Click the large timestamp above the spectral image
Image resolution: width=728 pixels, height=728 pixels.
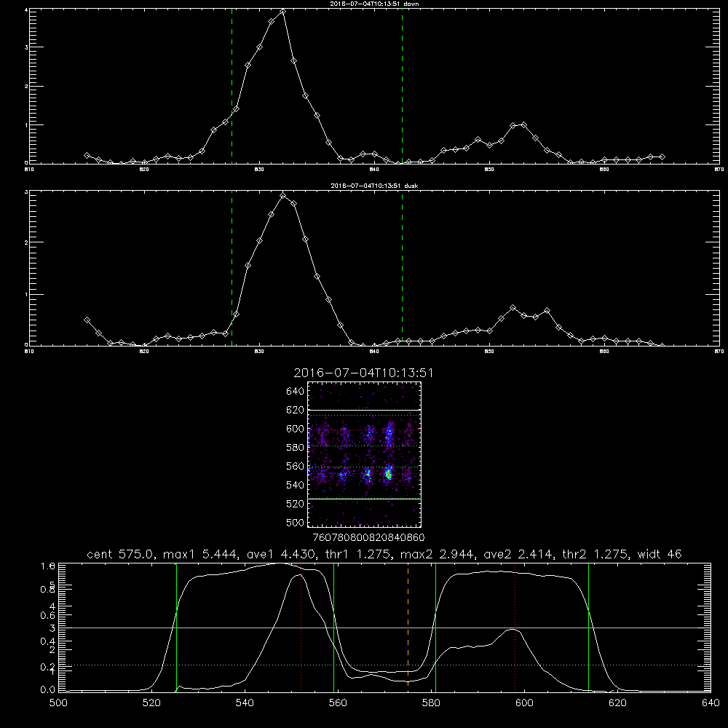tap(363, 373)
